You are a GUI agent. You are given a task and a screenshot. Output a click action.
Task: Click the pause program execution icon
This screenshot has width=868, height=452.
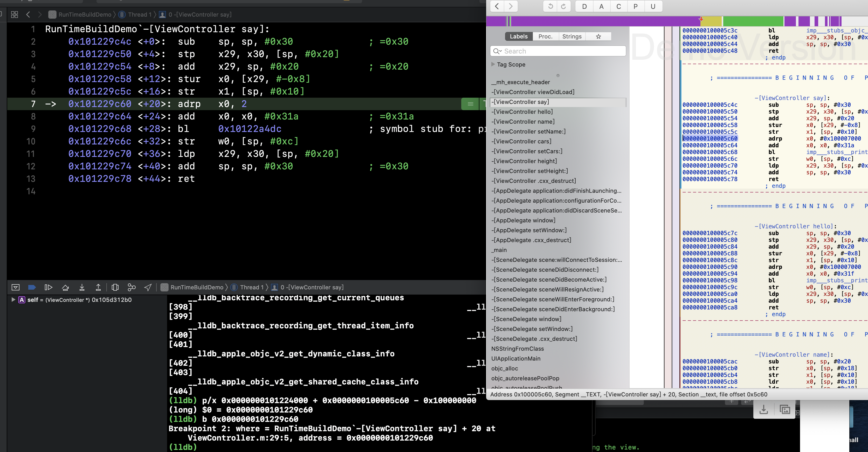(48, 287)
